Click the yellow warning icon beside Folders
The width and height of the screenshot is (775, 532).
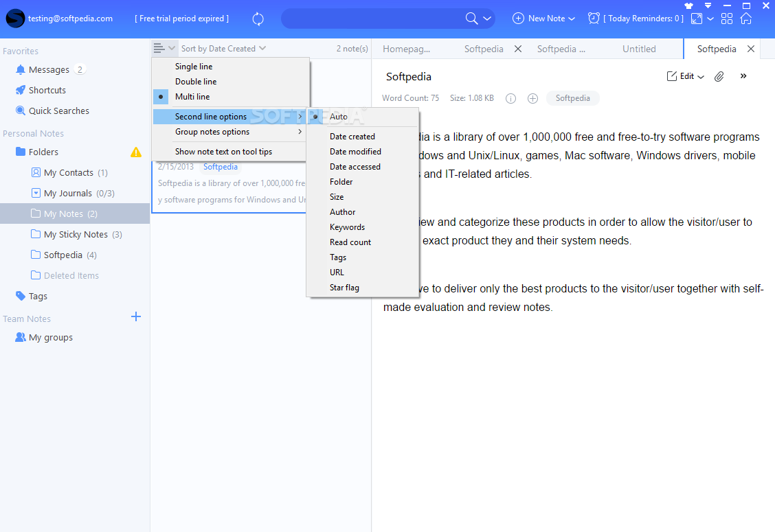tap(136, 152)
